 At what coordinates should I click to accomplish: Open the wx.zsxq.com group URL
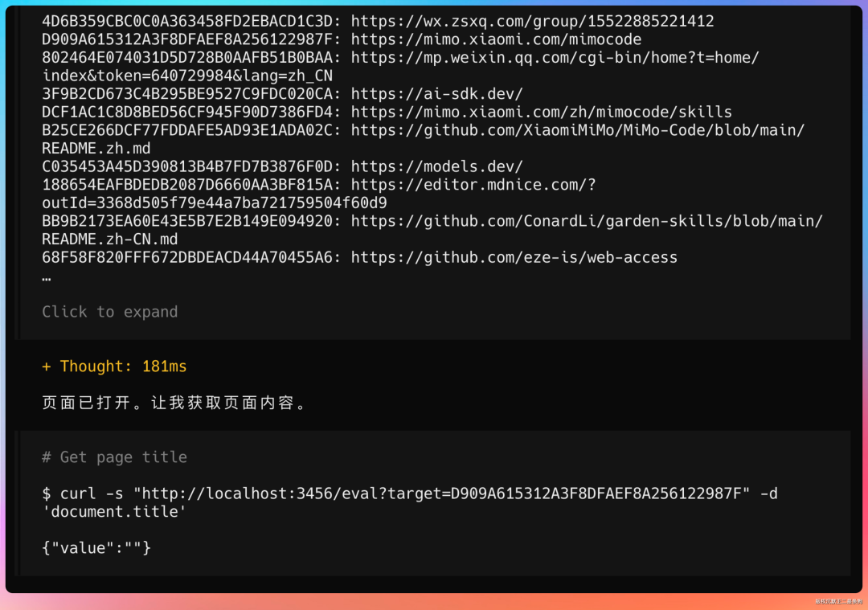[x=532, y=22]
